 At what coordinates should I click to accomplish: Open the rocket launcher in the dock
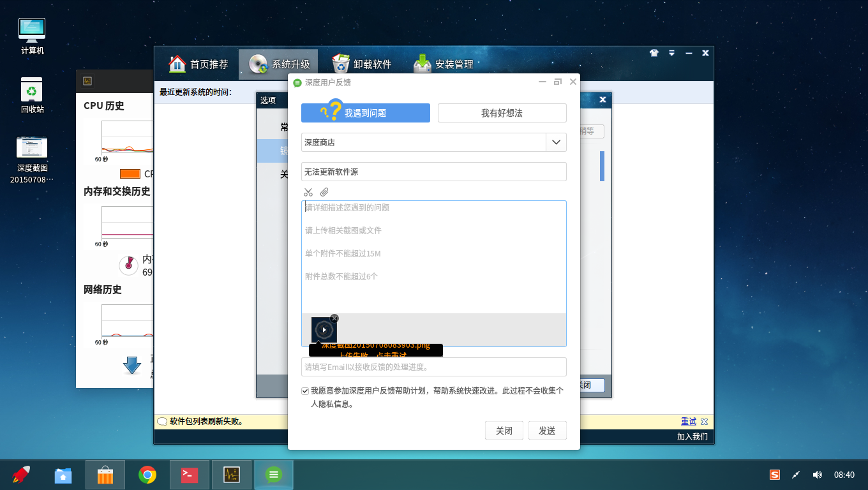pos(21,475)
